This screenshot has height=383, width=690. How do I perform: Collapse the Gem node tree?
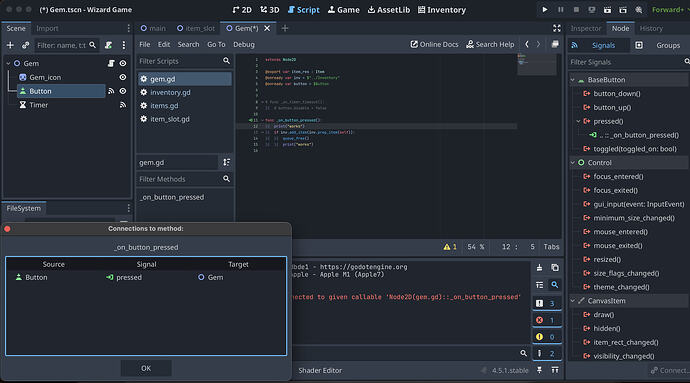[8, 63]
